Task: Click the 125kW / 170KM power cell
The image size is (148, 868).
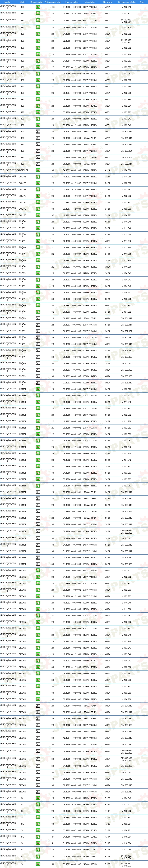Action: 90,67
